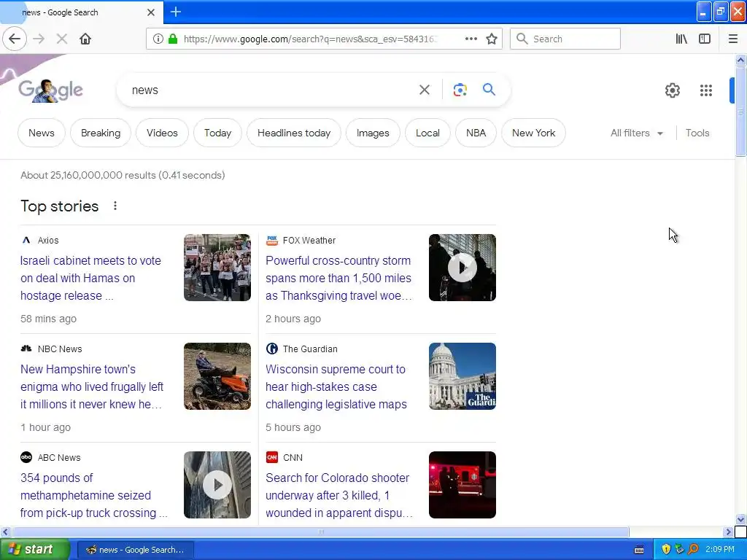The height and width of the screenshot is (560, 747).
Task: Open Wisconsin supreme court maps article
Action: click(x=336, y=386)
